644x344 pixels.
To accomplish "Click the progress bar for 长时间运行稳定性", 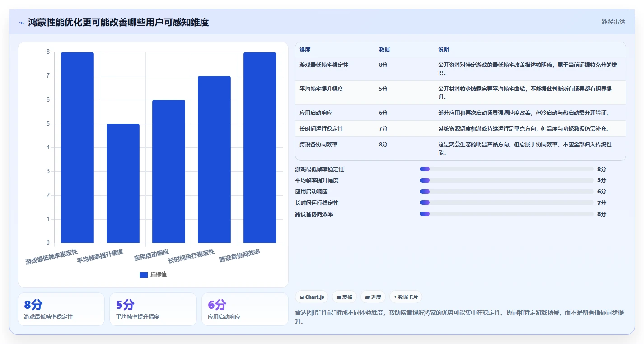I will (x=507, y=203).
